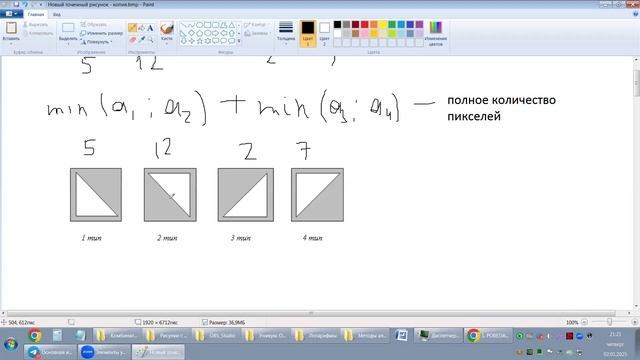Viewport: 640px width, 360px height.
Task: Select the Eraser tool
Action: tap(132, 40)
